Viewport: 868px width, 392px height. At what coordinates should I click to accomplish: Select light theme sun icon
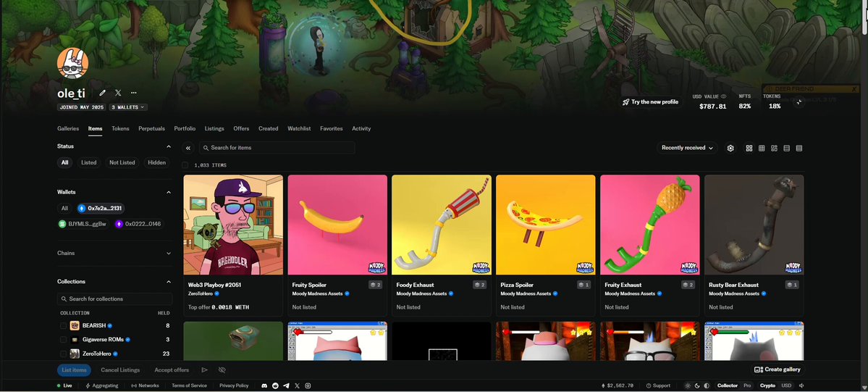pyautogui.click(x=688, y=385)
